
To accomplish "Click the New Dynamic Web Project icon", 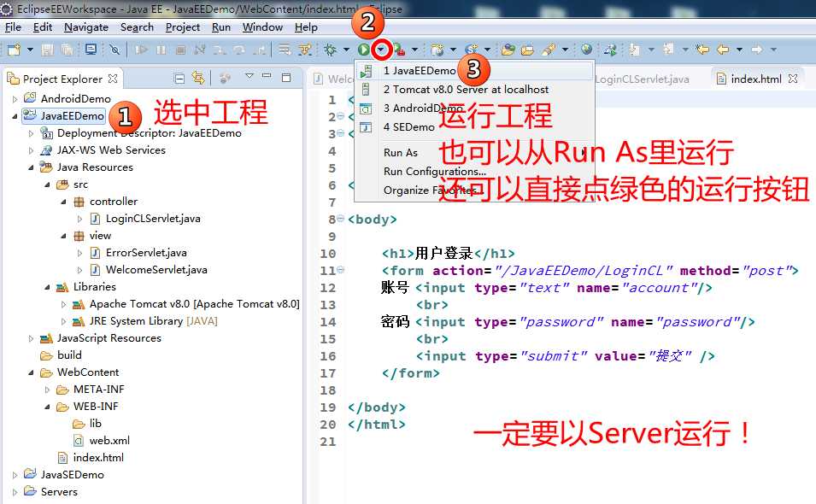I will click(x=437, y=50).
